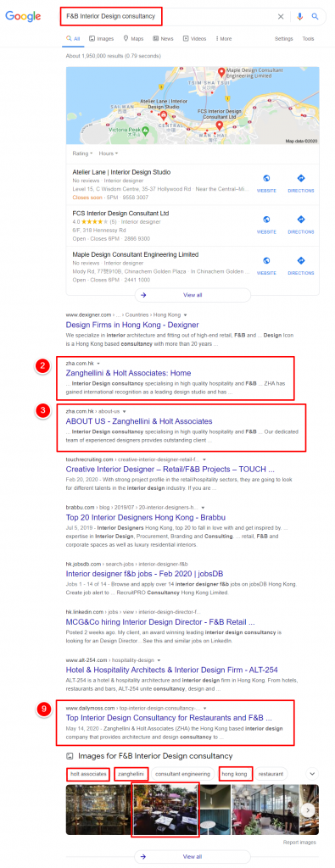The image size is (335, 868).
Task: Click the Victoria Peak map marker
Action: click(145, 131)
